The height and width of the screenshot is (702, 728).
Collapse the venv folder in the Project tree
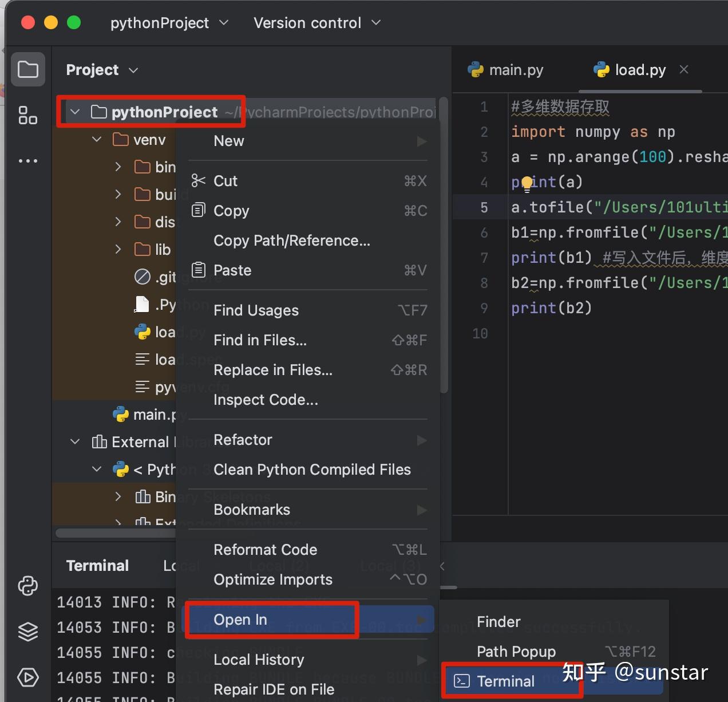tap(96, 139)
